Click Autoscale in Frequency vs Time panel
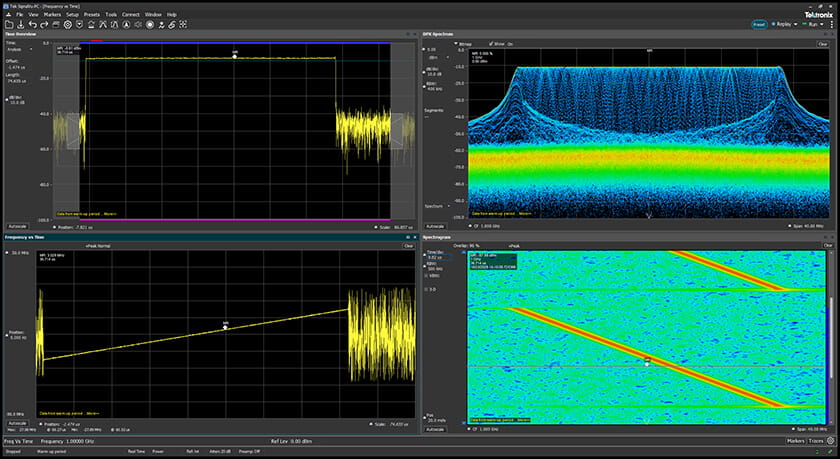Image resolution: width=840 pixels, height=459 pixels. (17, 423)
